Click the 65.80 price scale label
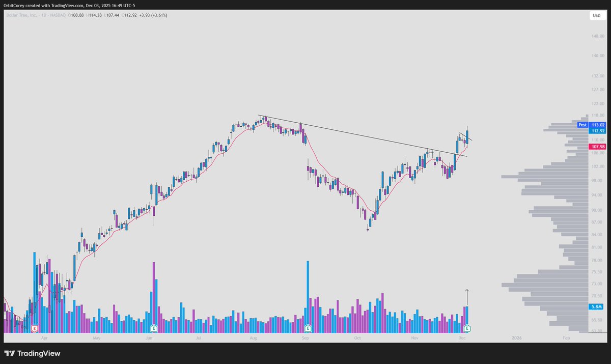Image resolution: width=611 pixels, height=364 pixels. (x=598, y=320)
